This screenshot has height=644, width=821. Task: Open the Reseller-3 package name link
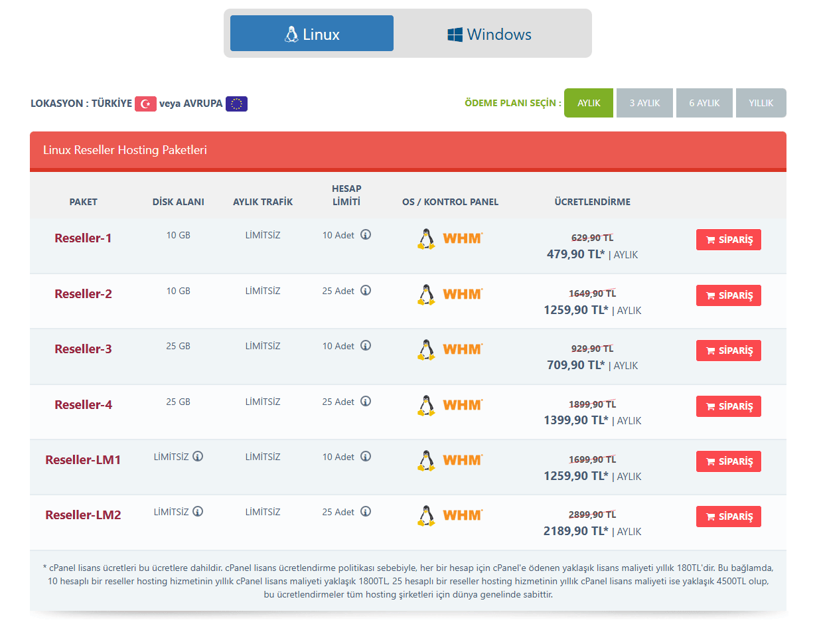(83, 349)
